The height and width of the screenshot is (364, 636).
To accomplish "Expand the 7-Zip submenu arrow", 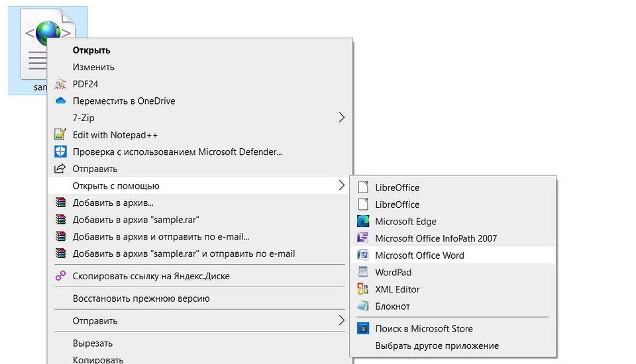I will pos(342,118).
